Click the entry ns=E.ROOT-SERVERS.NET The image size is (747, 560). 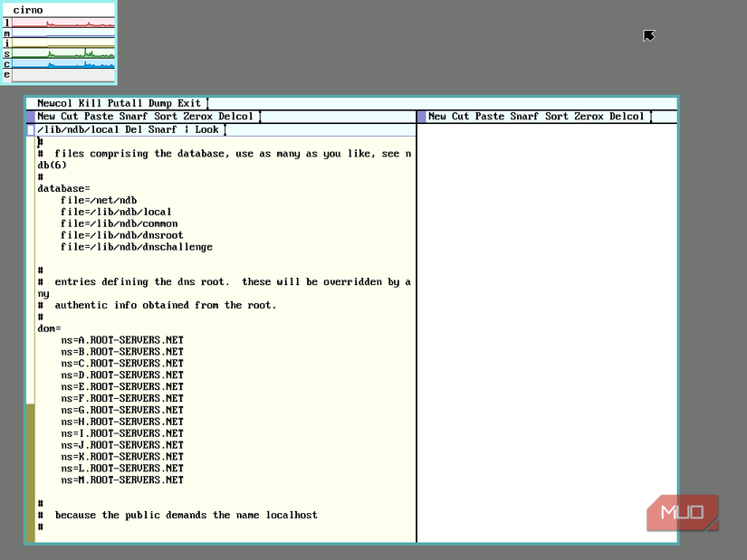[122, 386]
